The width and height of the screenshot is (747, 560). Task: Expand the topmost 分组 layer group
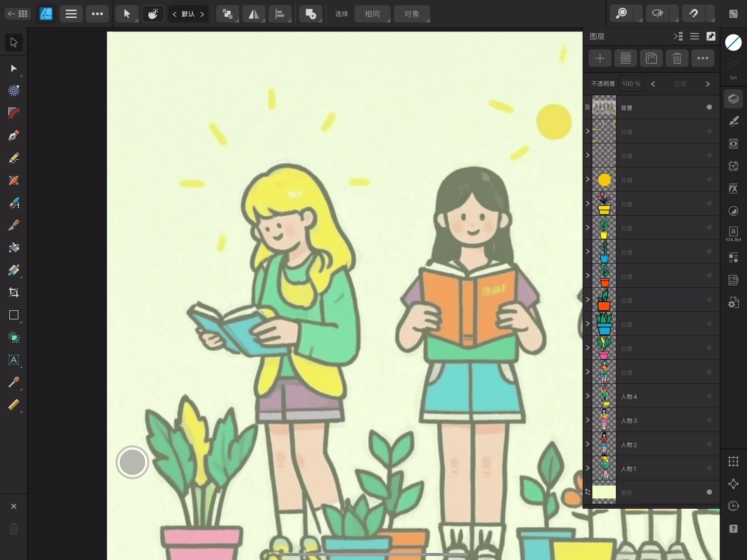point(587,131)
